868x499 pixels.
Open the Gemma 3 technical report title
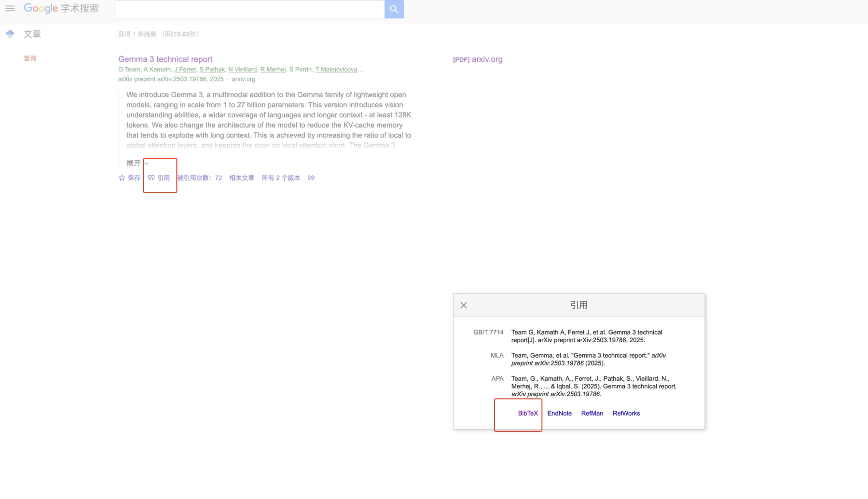tap(165, 59)
